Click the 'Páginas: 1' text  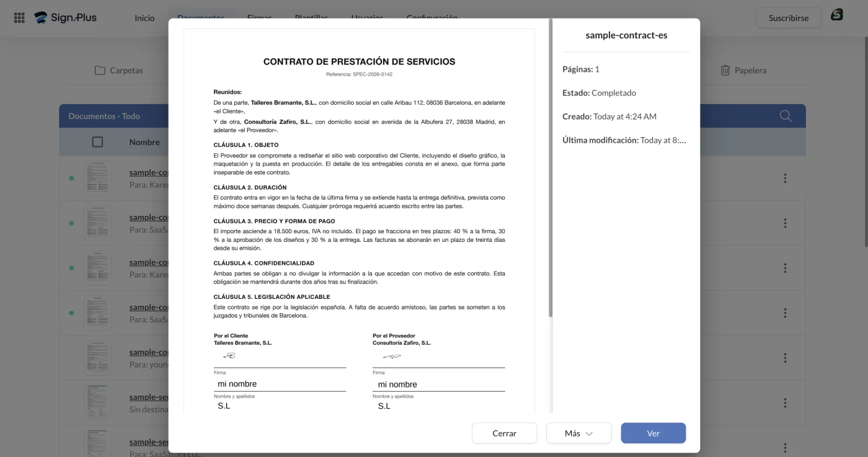[581, 69]
